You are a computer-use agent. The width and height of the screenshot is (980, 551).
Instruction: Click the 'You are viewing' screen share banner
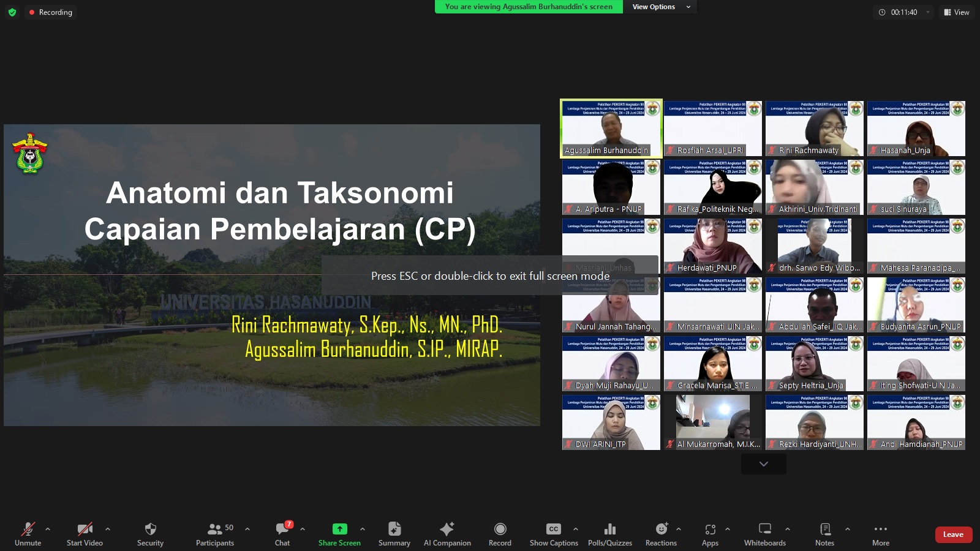529,7
